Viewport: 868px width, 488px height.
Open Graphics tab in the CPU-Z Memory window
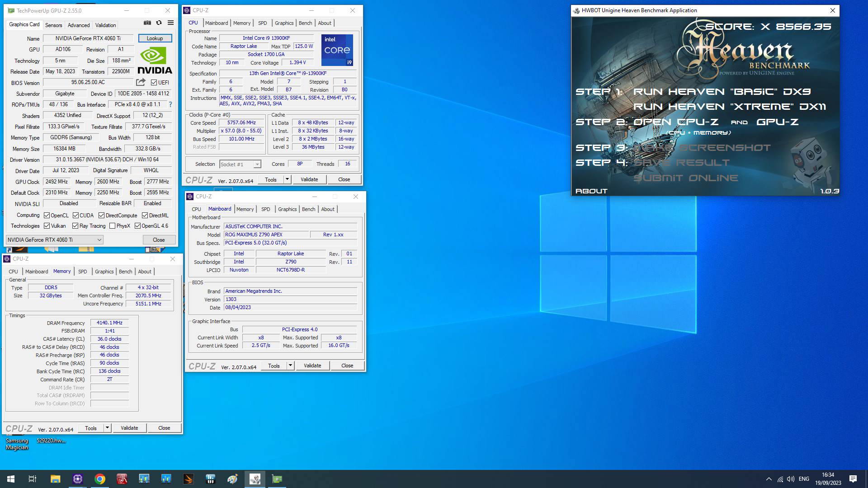tap(104, 272)
